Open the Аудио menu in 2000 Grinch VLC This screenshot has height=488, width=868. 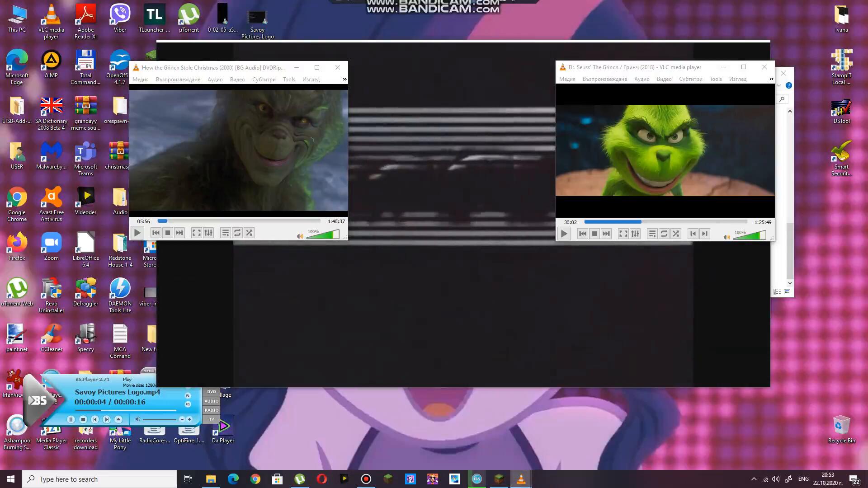click(x=215, y=80)
